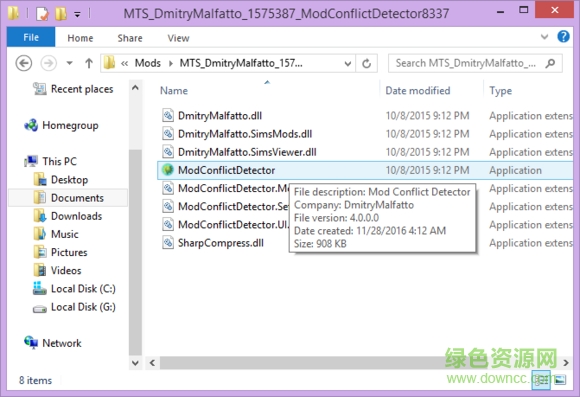Open Downloads folder in navigation pane
580x397 pixels.
click(76, 216)
